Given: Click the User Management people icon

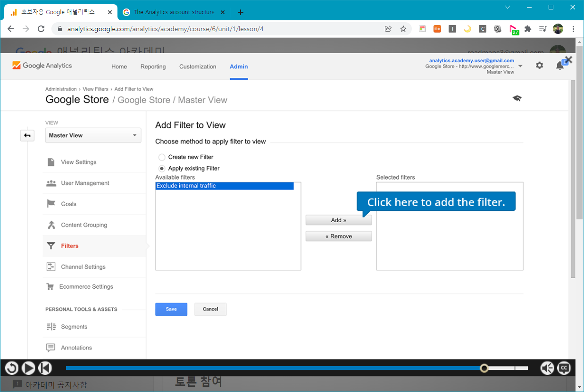Looking at the screenshot, I should (x=51, y=183).
